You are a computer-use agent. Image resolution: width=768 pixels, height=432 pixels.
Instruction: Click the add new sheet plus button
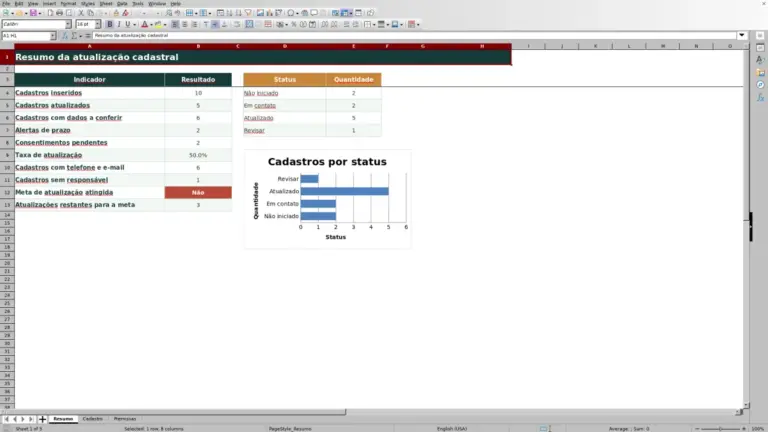click(x=42, y=419)
